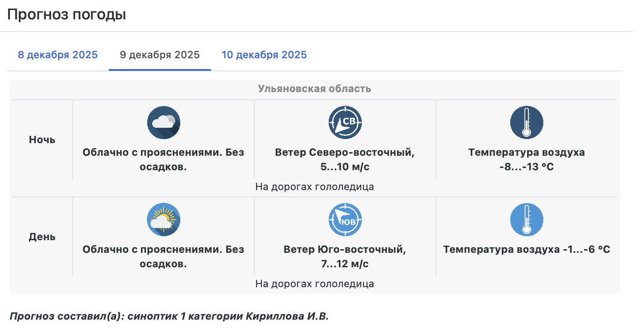Click the daytime На дорогах гололедица notice

point(314,284)
